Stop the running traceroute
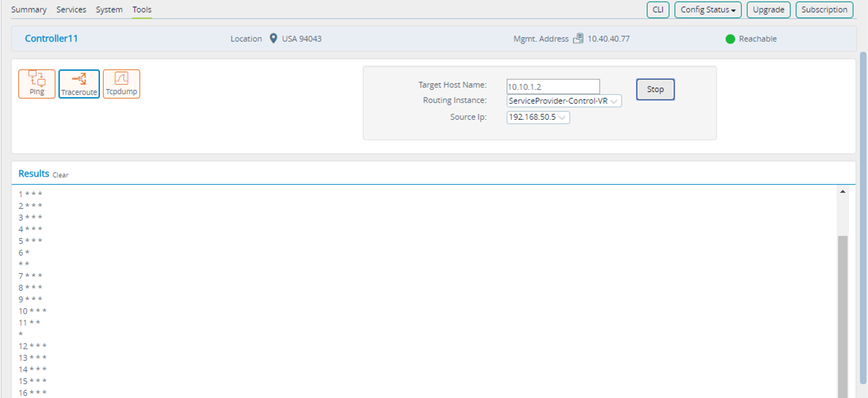Screen dimensions: 868x398 tap(655, 90)
